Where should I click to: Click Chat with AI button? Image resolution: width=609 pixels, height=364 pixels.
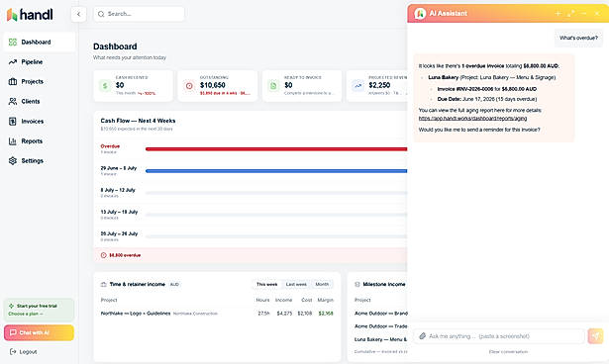[x=39, y=332]
